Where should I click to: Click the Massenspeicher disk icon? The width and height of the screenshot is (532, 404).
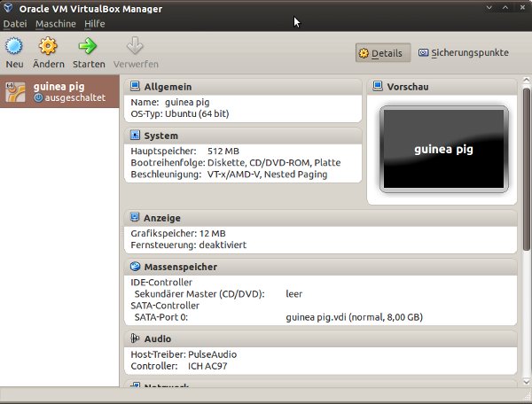click(x=135, y=267)
